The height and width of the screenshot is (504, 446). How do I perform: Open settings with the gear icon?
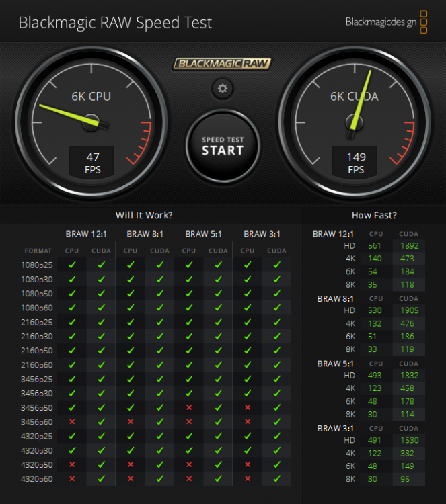point(223,89)
